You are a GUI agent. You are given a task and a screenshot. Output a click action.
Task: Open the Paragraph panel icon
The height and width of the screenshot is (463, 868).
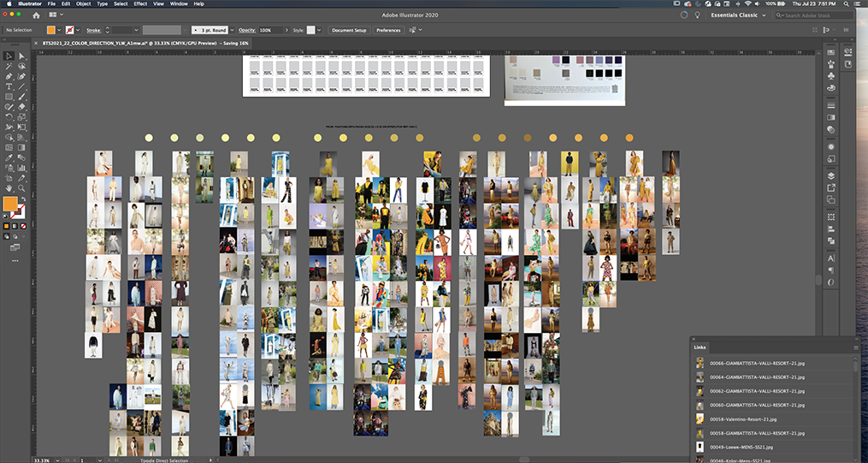pyautogui.click(x=831, y=270)
